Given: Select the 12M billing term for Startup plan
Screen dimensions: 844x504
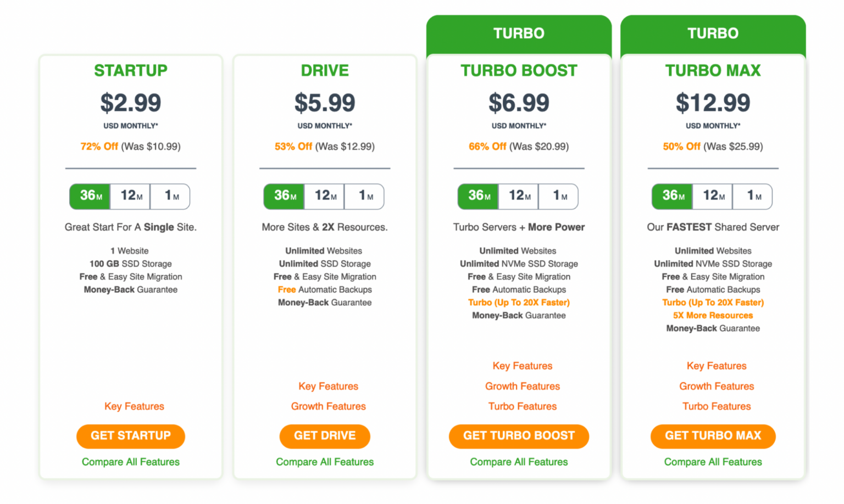Looking at the screenshot, I should click(x=130, y=196).
